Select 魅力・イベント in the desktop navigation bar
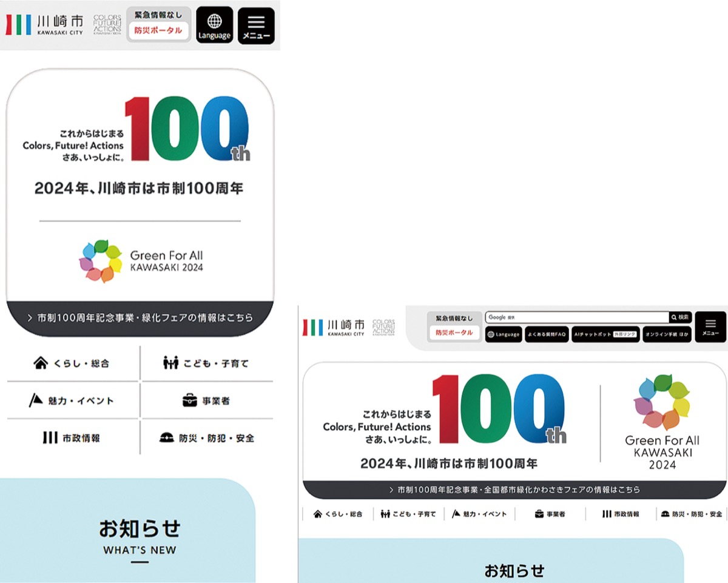The width and height of the screenshot is (728, 583). (479, 514)
